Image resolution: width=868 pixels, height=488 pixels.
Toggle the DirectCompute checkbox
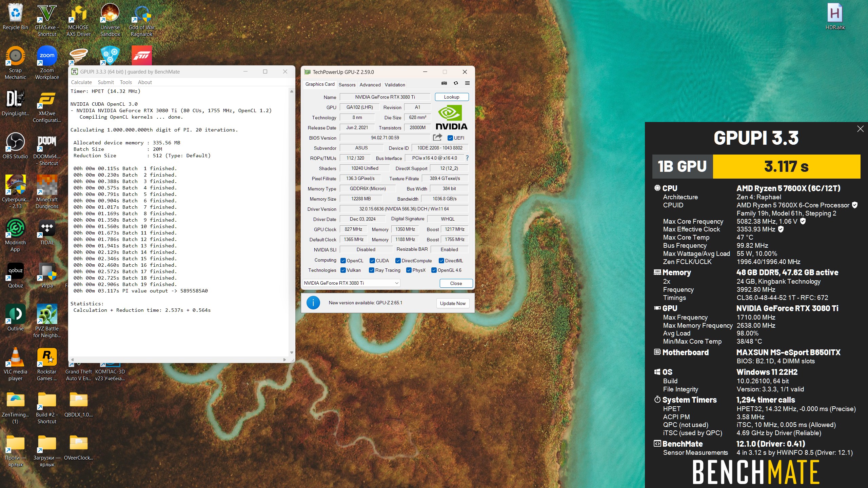[398, 261]
